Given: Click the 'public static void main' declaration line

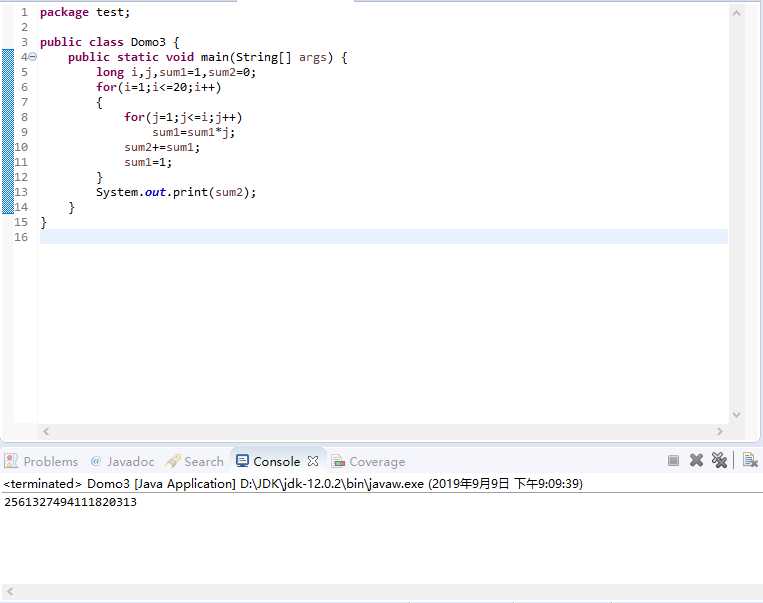Looking at the screenshot, I should [x=208, y=57].
